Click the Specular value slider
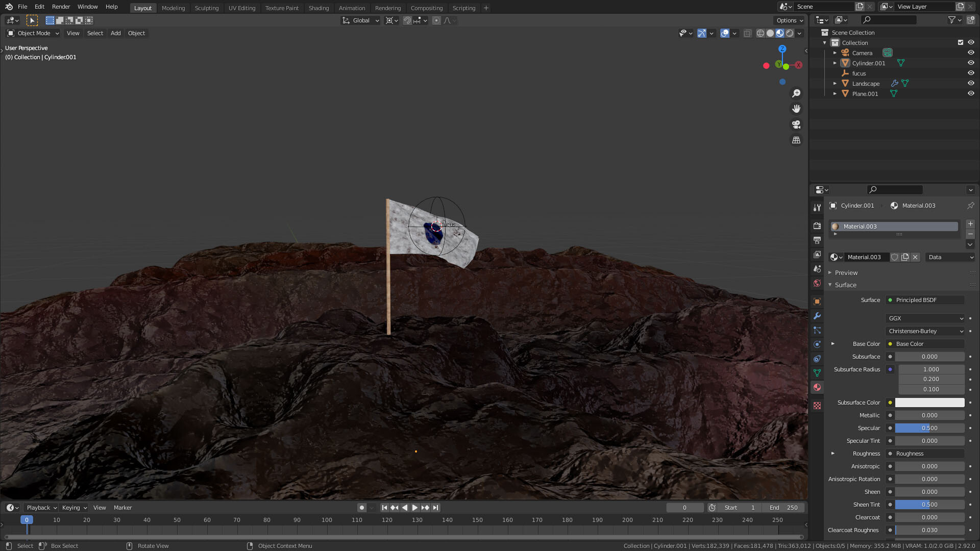The image size is (980, 551). pos(929,428)
